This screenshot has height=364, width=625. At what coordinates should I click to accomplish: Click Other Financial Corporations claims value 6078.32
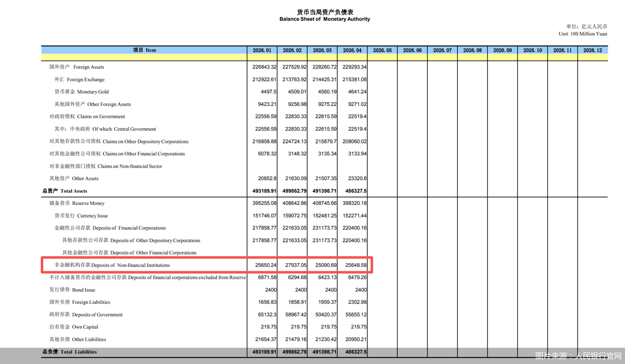tap(267, 154)
